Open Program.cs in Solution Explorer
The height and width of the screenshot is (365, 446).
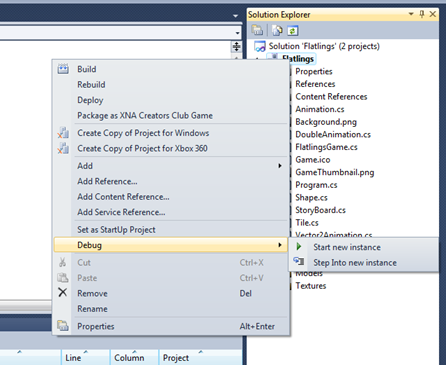316,185
